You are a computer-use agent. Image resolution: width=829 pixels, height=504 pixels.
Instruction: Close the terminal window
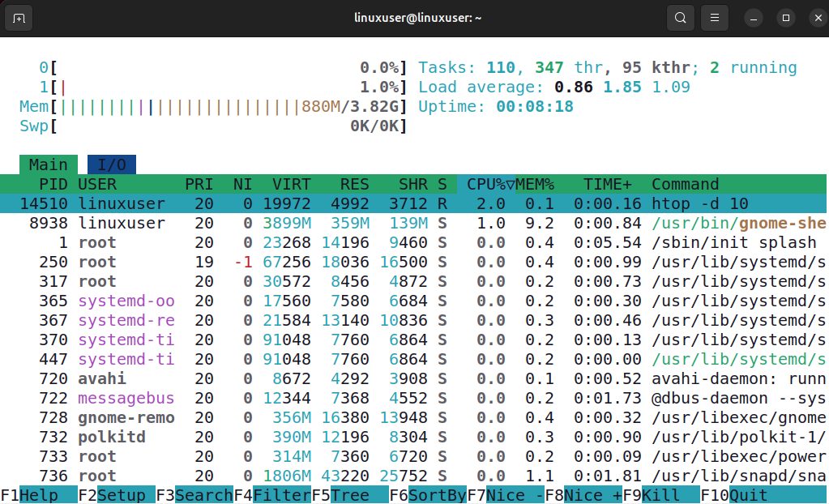point(818,18)
